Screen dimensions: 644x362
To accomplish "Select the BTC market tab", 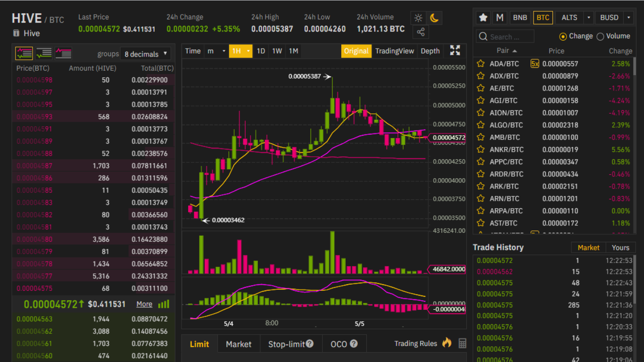I will [x=543, y=17].
